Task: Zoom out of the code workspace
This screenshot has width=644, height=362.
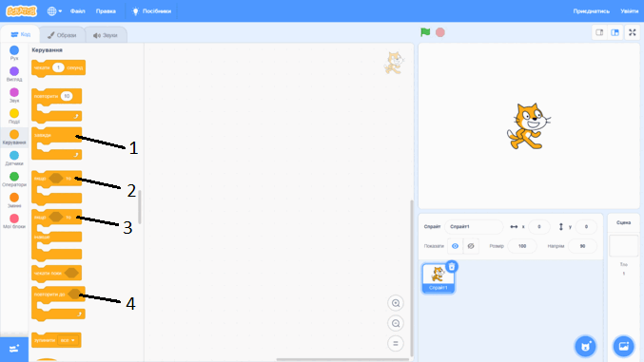Action: (x=396, y=323)
